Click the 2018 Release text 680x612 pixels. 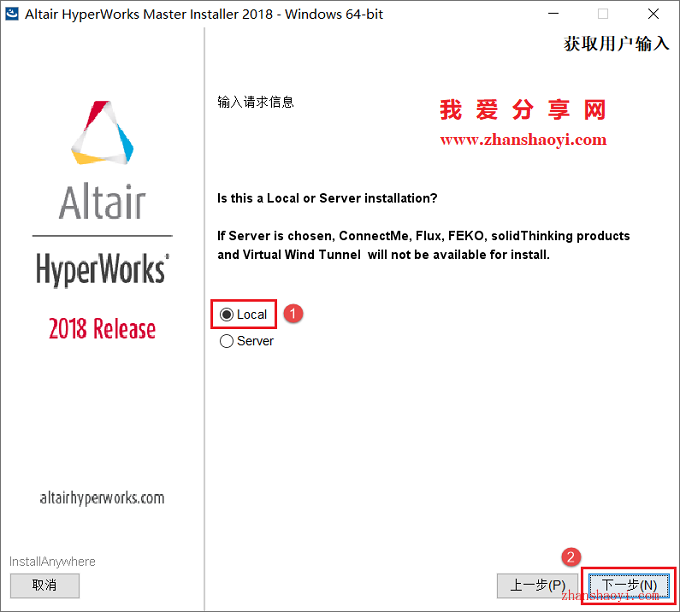tap(102, 328)
